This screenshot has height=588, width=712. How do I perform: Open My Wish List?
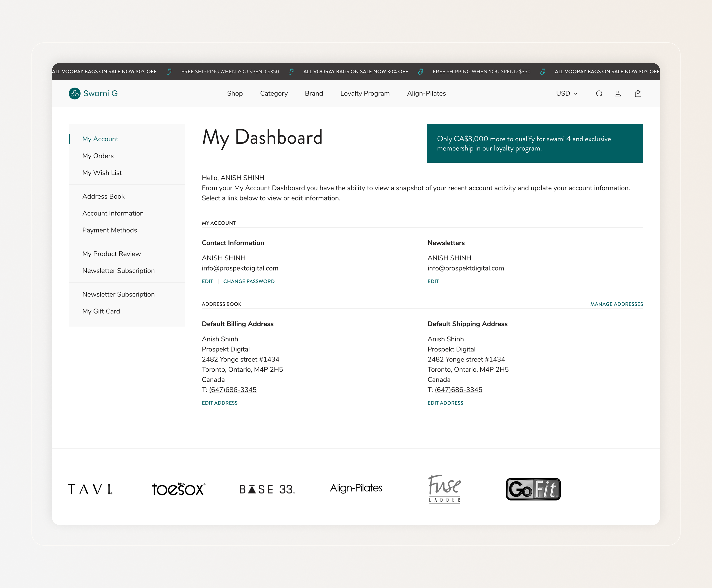tap(102, 173)
